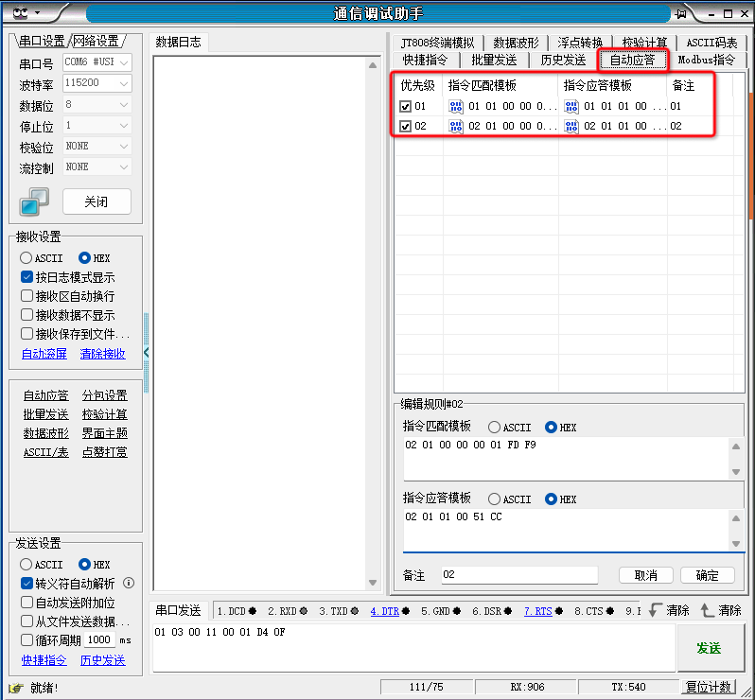
Task: Click the 备注 input field
Action: (518, 575)
